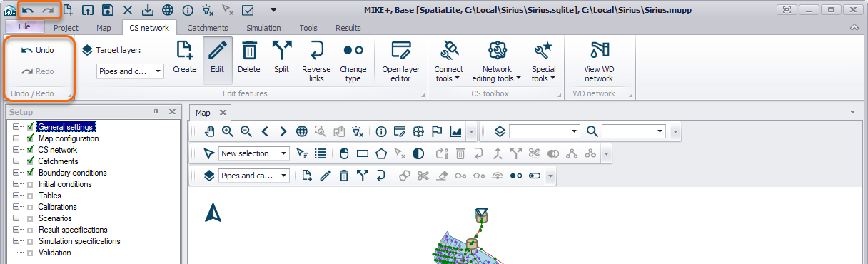Click the search magnifier in map toolbar

tap(592, 131)
